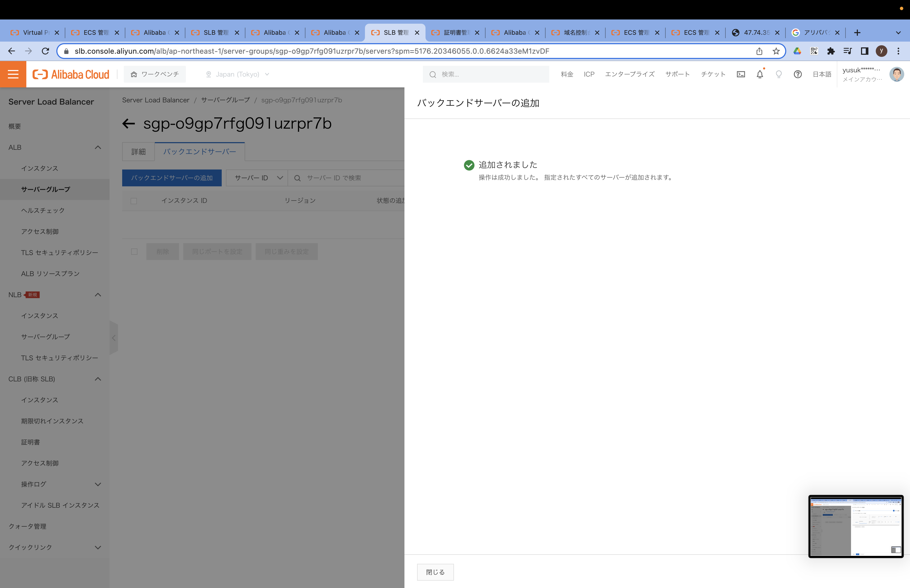Viewport: 910px width, 588px height.
Task: Click the Chrome extensions puzzle icon
Action: tap(831, 51)
